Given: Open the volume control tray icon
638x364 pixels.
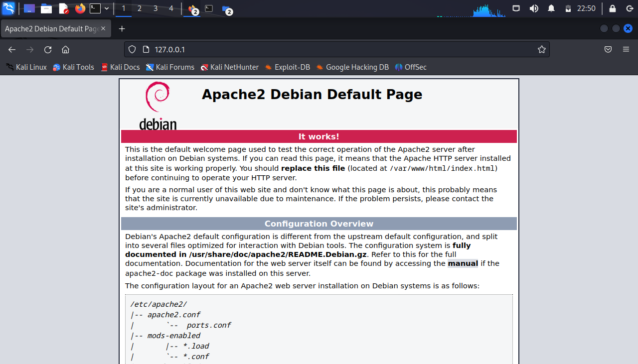Looking at the screenshot, I should (x=534, y=8).
